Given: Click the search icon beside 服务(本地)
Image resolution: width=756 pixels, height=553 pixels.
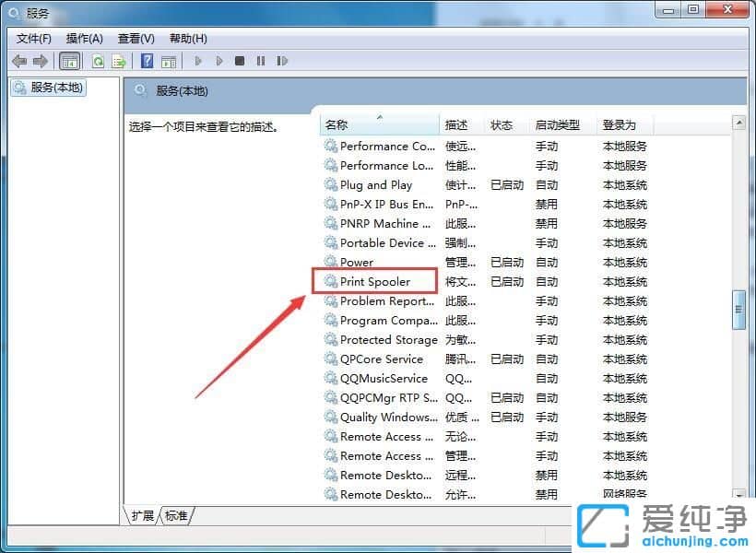Looking at the screenshot, I should (140, 90).
